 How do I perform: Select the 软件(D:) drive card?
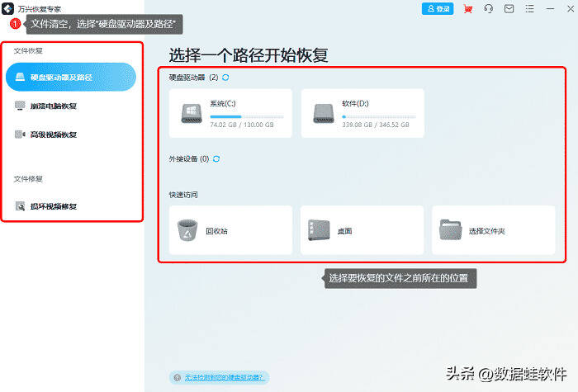362,114
